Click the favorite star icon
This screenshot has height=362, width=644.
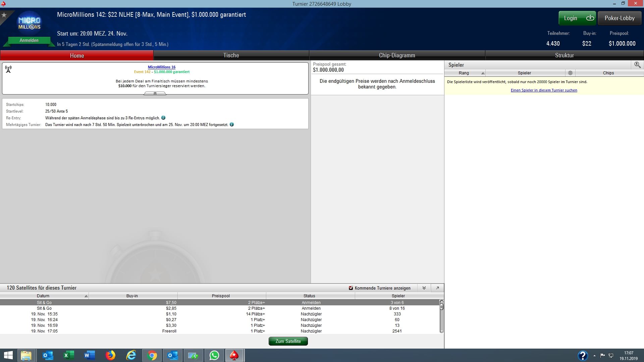click(4, 15)
